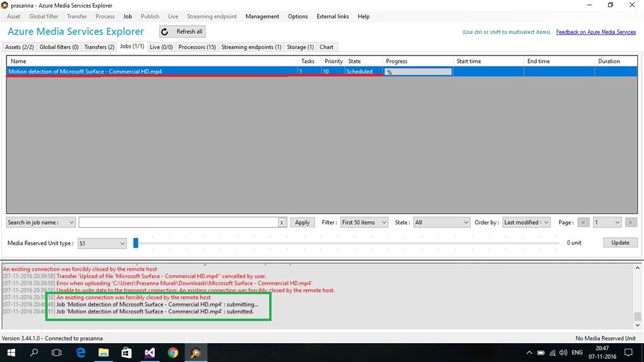Open the Process menu
This screenshot has width=644, height=362.
coord(105,16)
